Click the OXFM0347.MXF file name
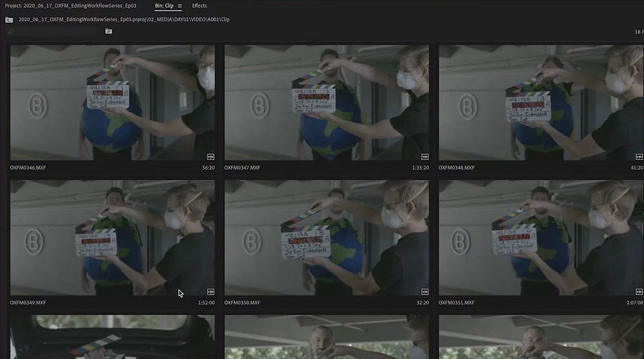 point(242,168)
